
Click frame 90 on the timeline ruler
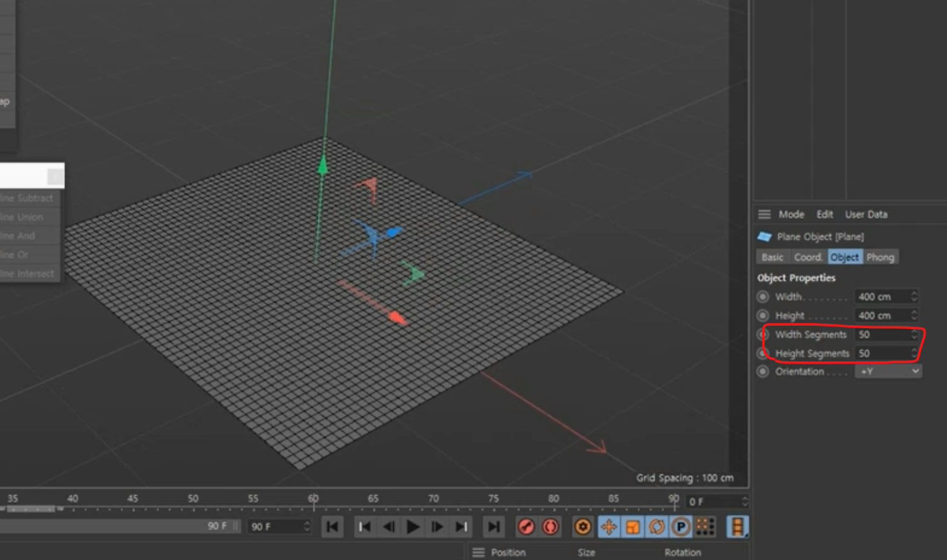(x=673, y=499)
